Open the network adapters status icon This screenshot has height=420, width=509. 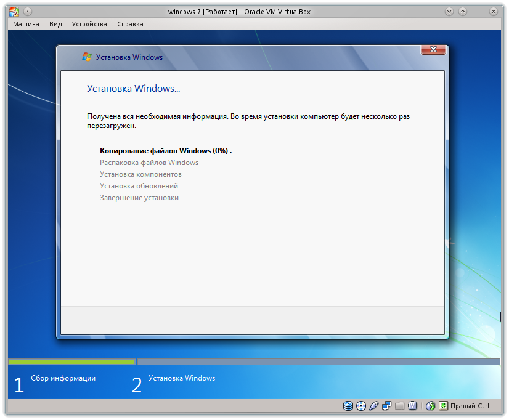coord(387,406)
